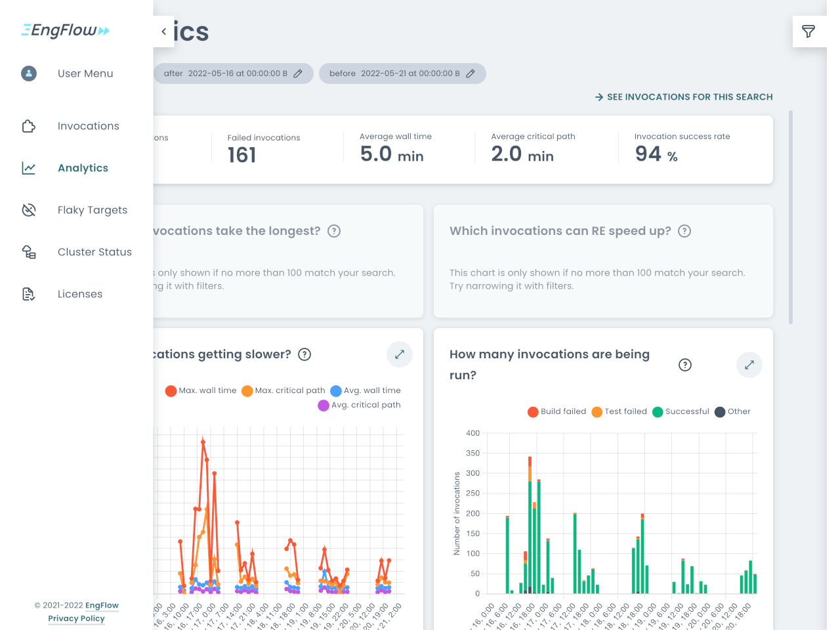The height and width of the screenshot is (630, 840).
Task: Open the User Menu avatar icon
Action: click(x=29, y=73)
